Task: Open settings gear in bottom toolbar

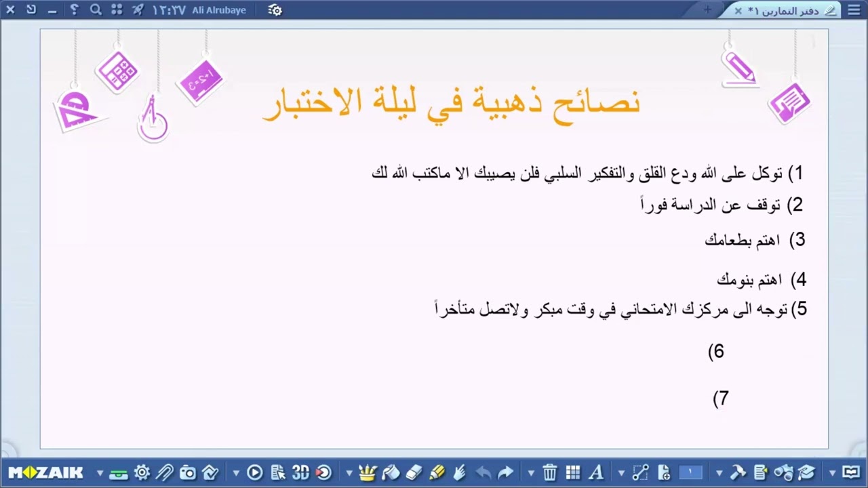Action: click(142, 472)
